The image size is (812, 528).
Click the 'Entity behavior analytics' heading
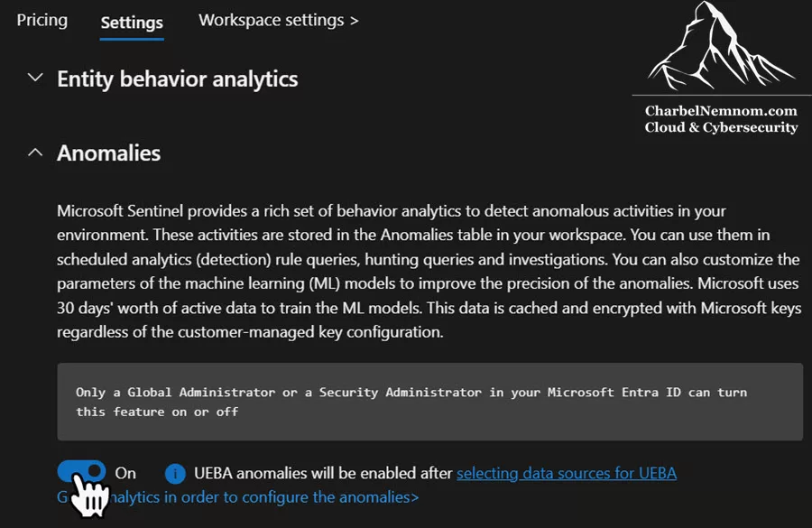[x=178, y=79]
